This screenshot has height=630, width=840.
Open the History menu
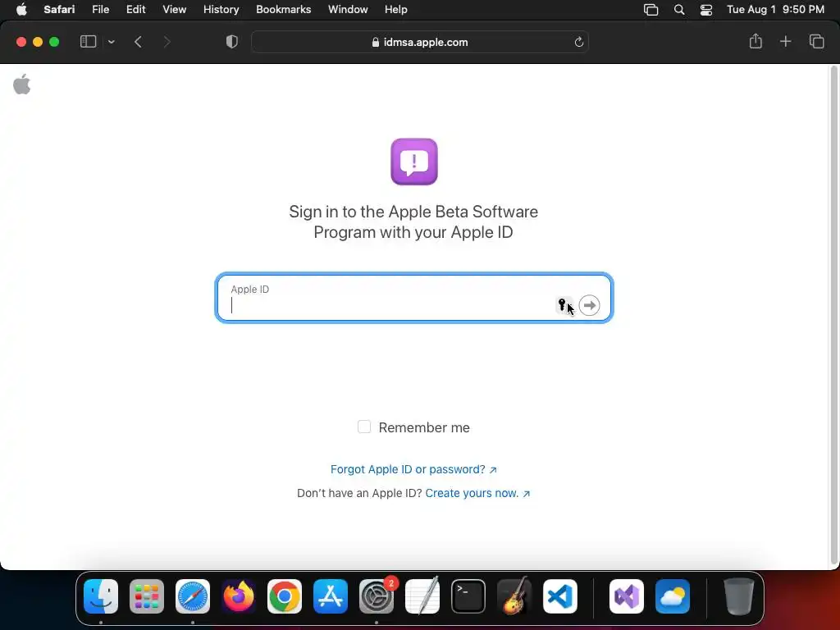pyautogui.click(x=221, y=10)
